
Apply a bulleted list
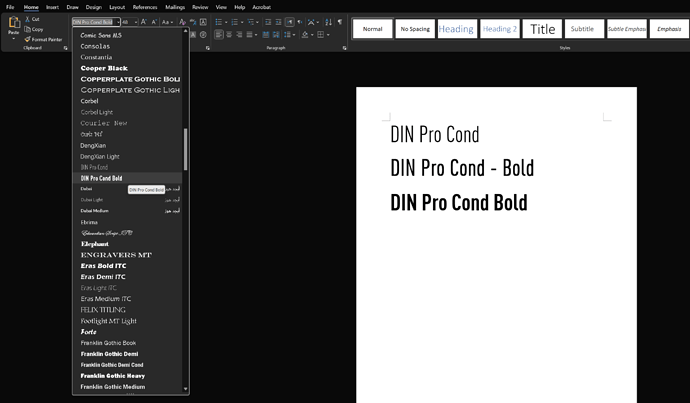218,22
